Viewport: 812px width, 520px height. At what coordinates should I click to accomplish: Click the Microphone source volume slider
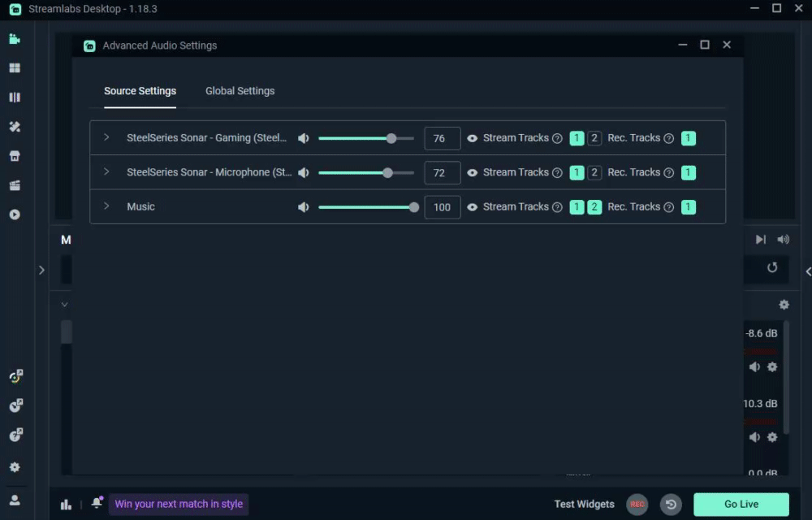[366, 172]
